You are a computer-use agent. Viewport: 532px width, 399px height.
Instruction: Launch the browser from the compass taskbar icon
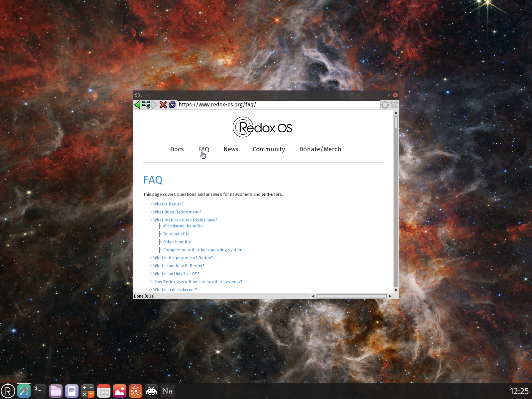pos(24,391)
